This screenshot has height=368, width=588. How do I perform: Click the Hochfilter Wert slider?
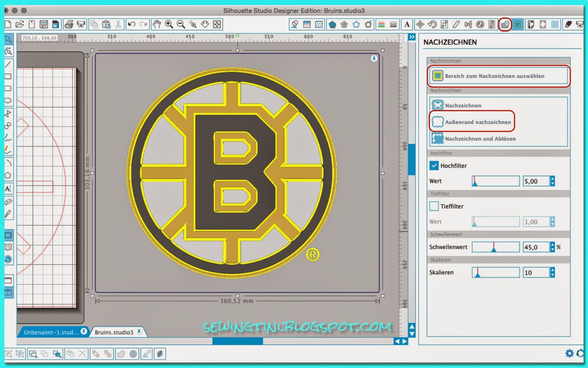coord(496,181)
